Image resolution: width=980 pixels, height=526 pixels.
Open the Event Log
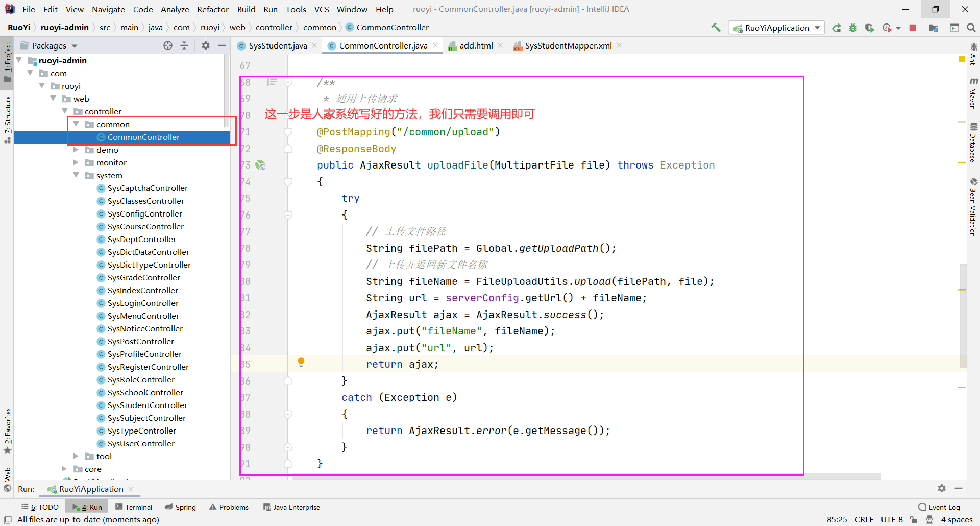(939, 507)
